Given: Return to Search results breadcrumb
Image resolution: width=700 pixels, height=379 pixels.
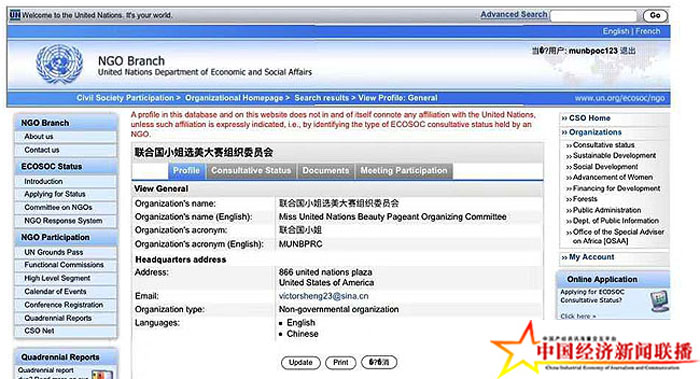Looking at the screenshot, I should pos(321,98).
